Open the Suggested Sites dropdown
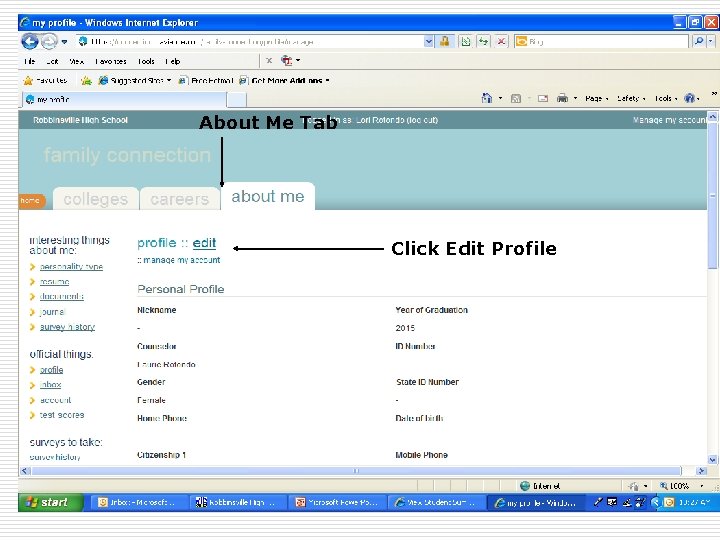720x540 pixels. click(x=135, y=80)
